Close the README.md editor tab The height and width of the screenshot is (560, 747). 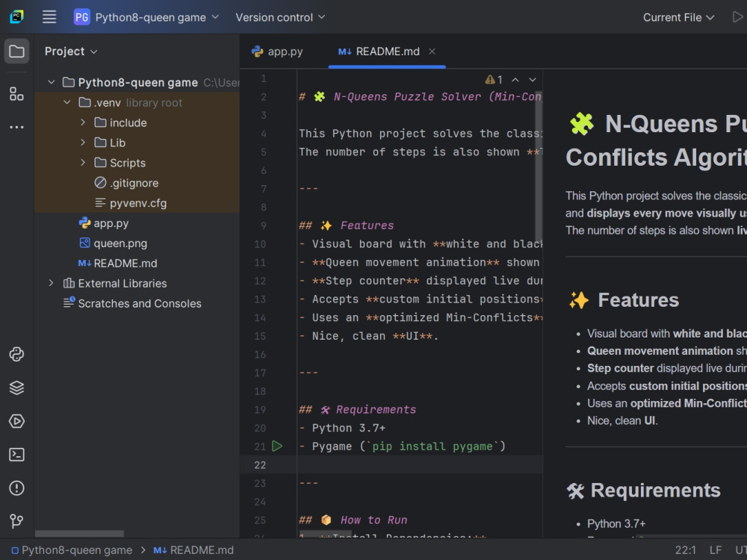[432, 52]
